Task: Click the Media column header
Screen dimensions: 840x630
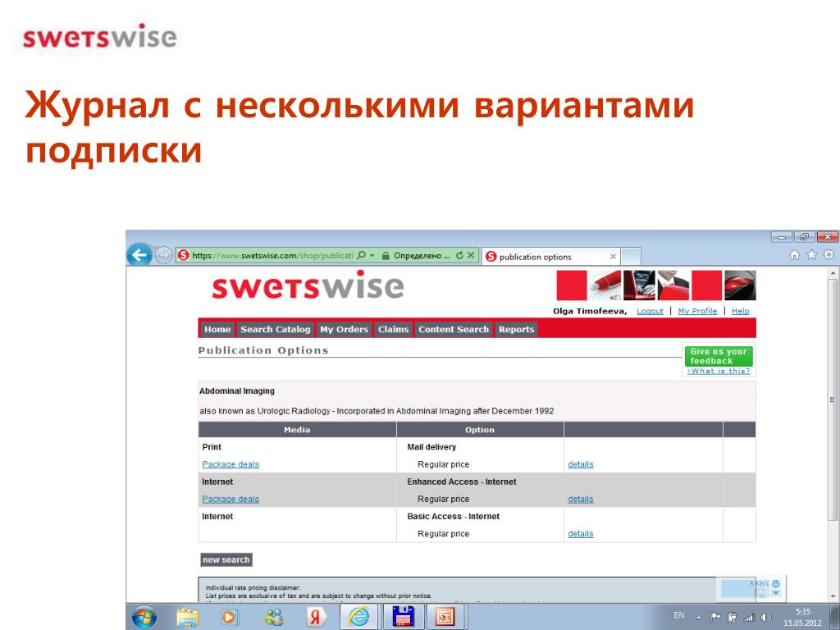Action: coord(297,430)
